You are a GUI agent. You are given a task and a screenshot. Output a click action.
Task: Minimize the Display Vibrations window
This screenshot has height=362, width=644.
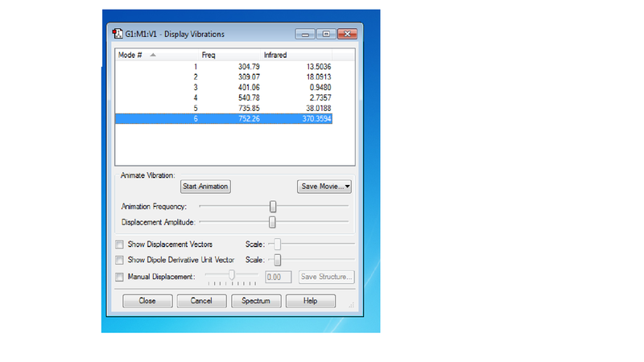[305, 34]
